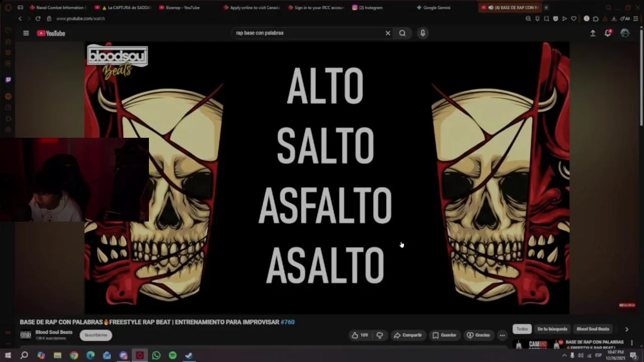This screenshot has width=644, height=362.
Task: Open the YouTube guide hamburger menu
Action: 26,33
